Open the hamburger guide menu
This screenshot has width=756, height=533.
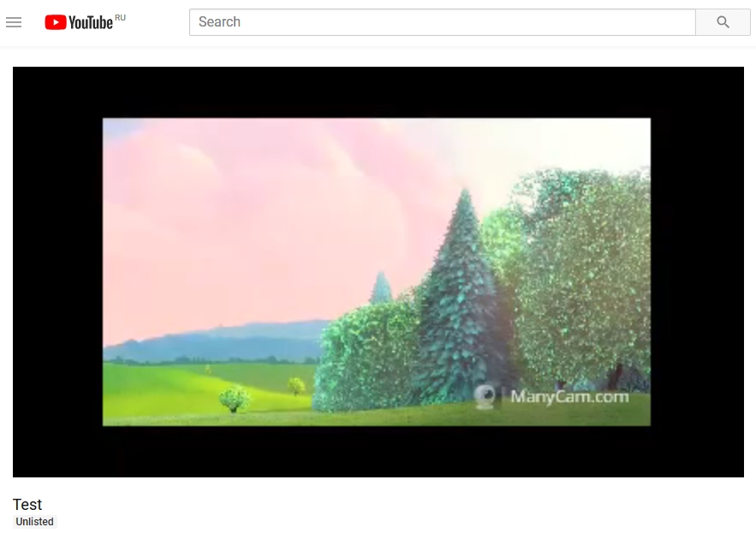[14, 22]
